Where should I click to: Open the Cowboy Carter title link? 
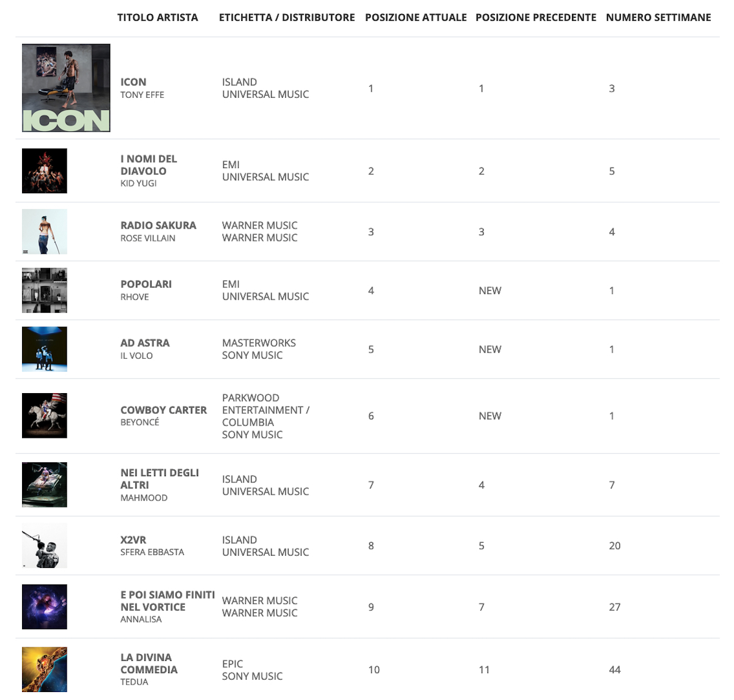[163, 410]
